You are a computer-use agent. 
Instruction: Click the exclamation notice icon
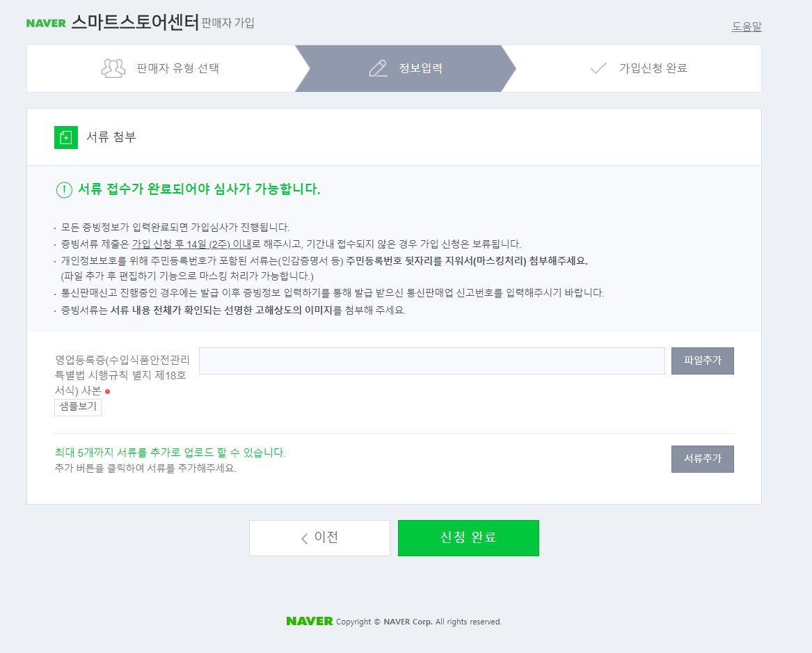[x=64, y=189]
